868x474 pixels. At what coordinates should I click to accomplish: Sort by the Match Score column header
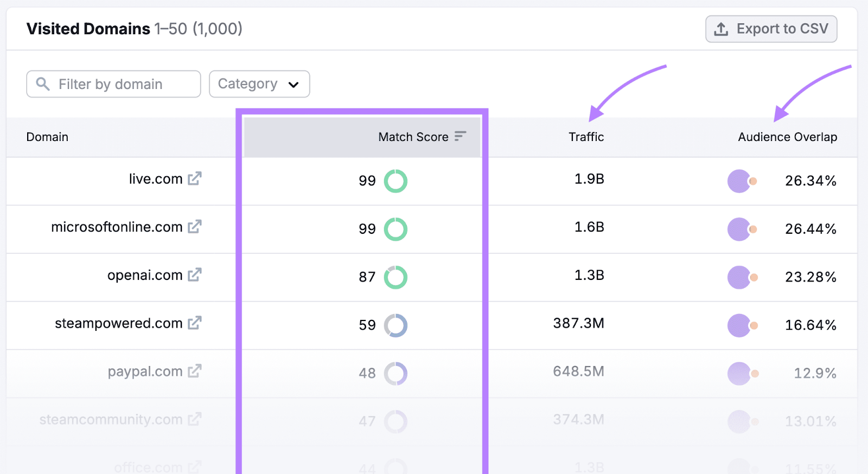[x=413, y=137]
